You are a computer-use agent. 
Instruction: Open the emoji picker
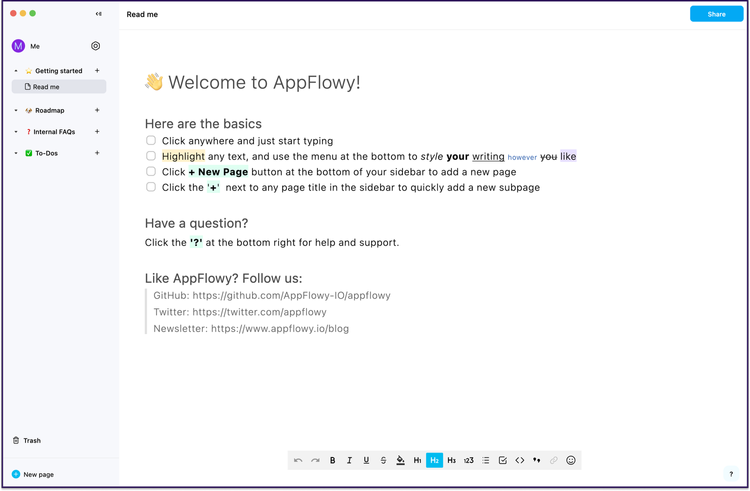pos(571,460)
